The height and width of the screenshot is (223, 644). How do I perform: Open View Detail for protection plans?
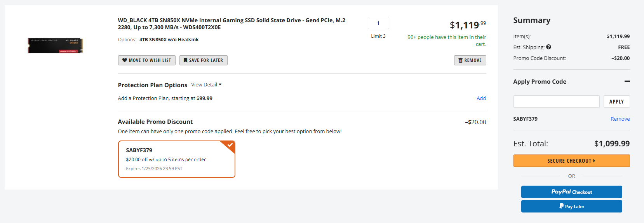pyautogui.click(x=204, y=85)
